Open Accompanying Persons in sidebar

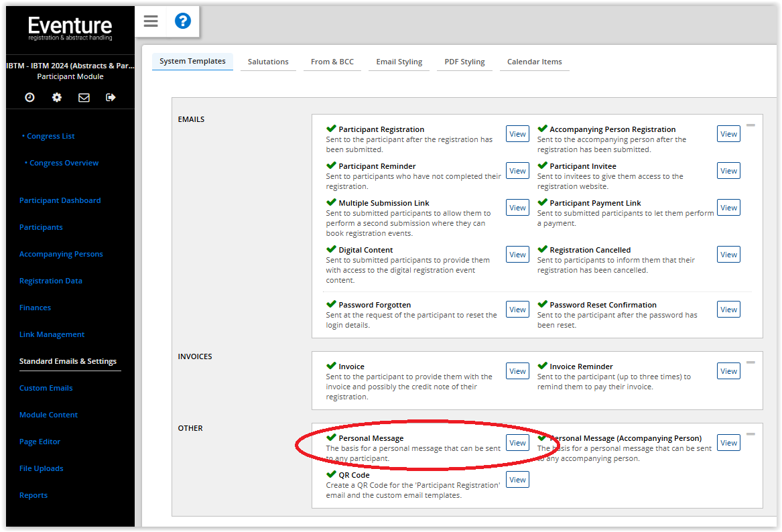61,255
